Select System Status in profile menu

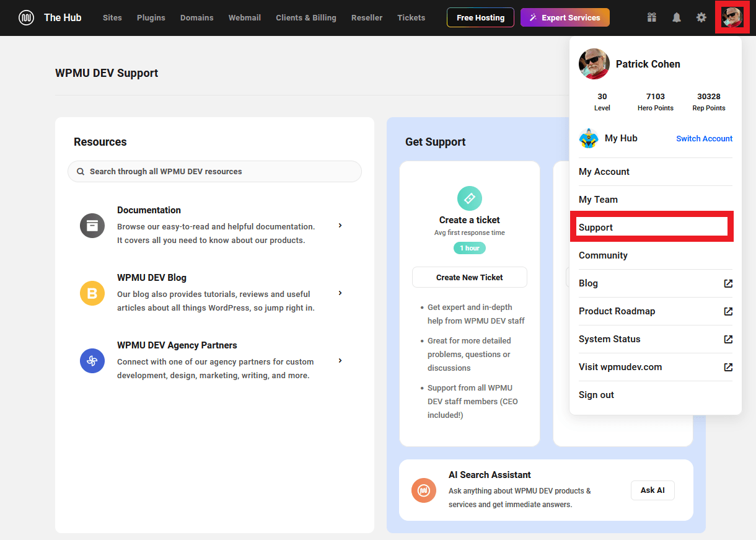pos(656,339)
